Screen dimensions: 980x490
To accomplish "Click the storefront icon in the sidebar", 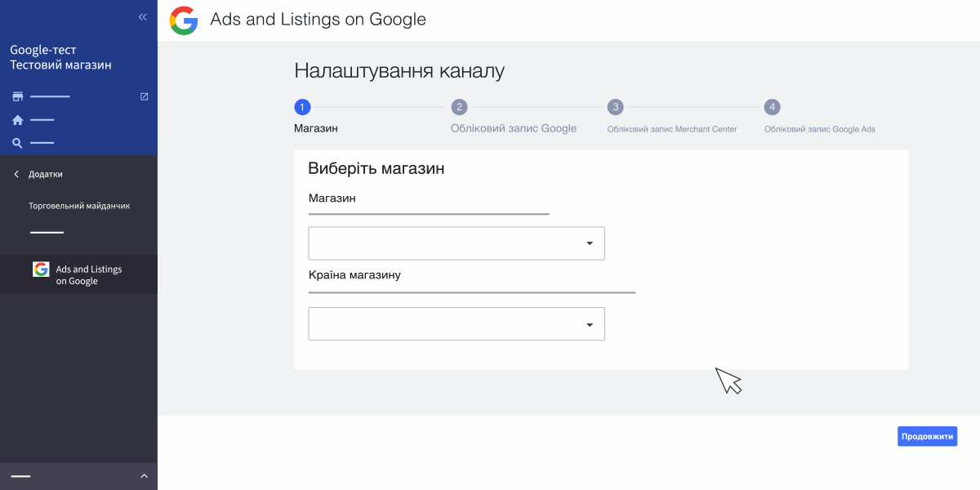I will pos(17,96).
